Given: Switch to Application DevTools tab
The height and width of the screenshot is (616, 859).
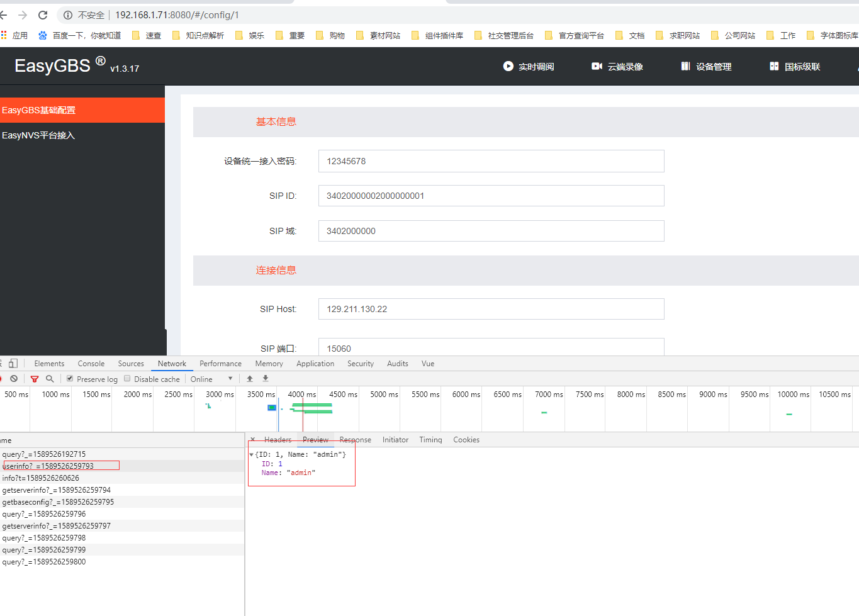Looking at the screenshot, I should pos(315,364).
